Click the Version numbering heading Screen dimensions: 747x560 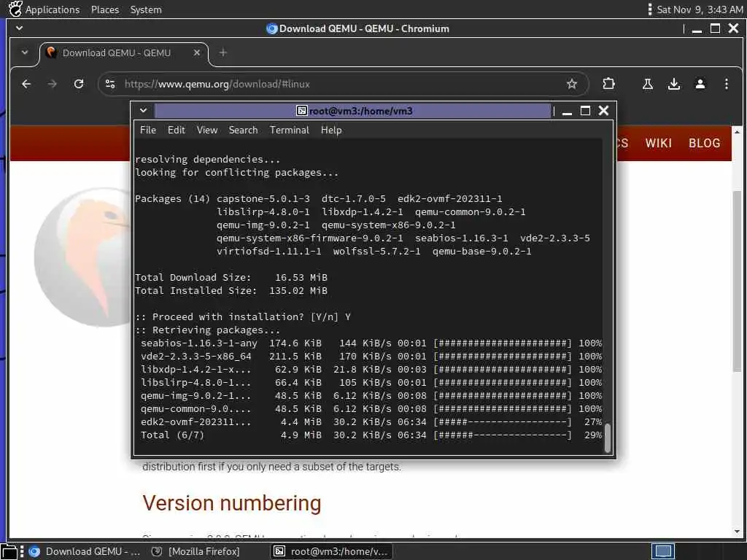[x=231, y=503]
